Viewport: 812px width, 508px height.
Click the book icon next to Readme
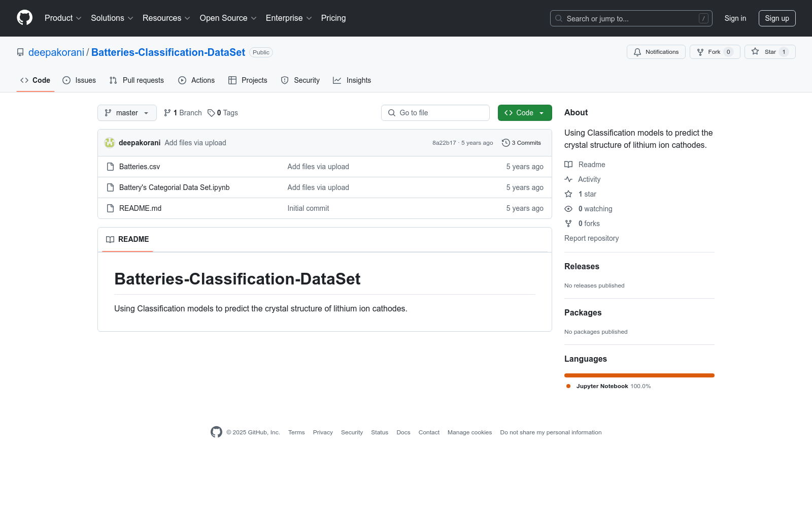coord(568,165)
